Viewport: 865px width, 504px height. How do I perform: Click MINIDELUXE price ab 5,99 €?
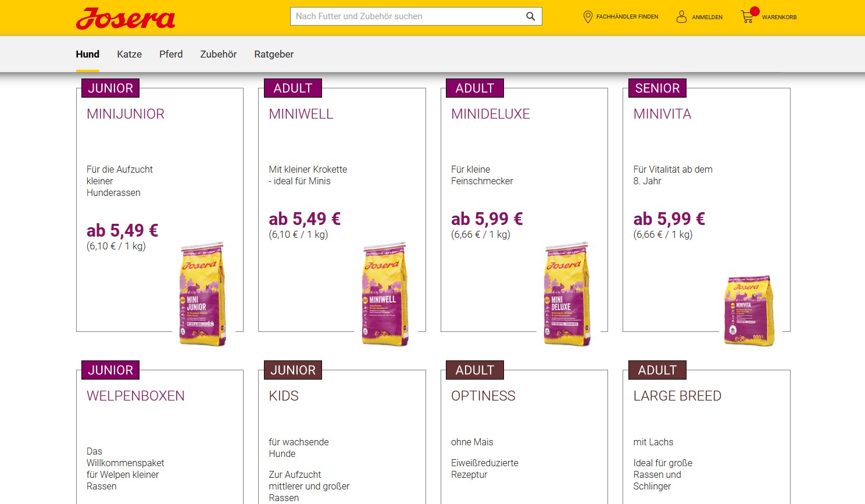coord(487,219)
